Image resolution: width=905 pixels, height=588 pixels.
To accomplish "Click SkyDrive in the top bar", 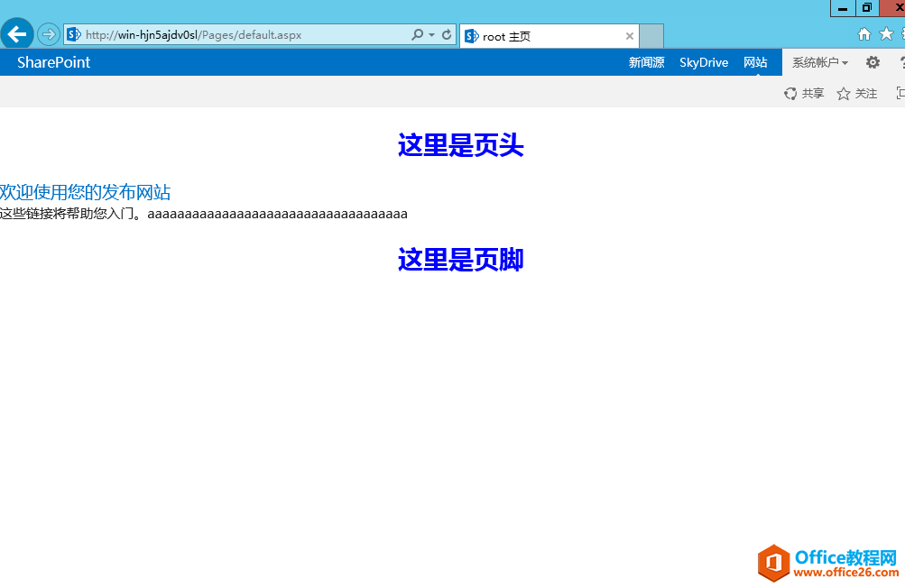I will pos(703,62).
